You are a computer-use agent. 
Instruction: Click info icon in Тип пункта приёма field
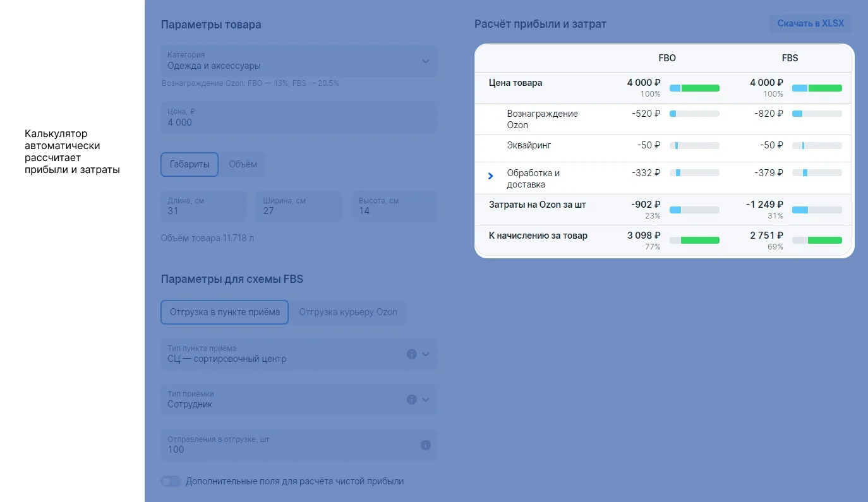pos(411,354)
